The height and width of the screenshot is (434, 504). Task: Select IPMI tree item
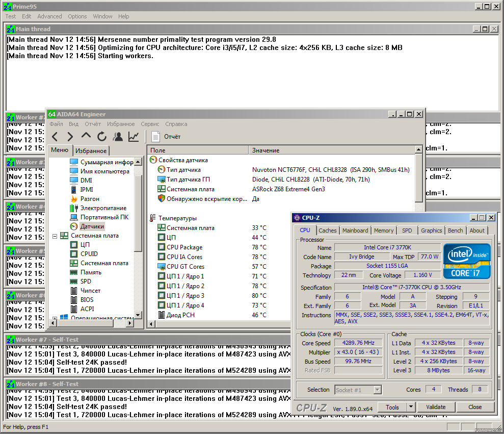(82, 190)
